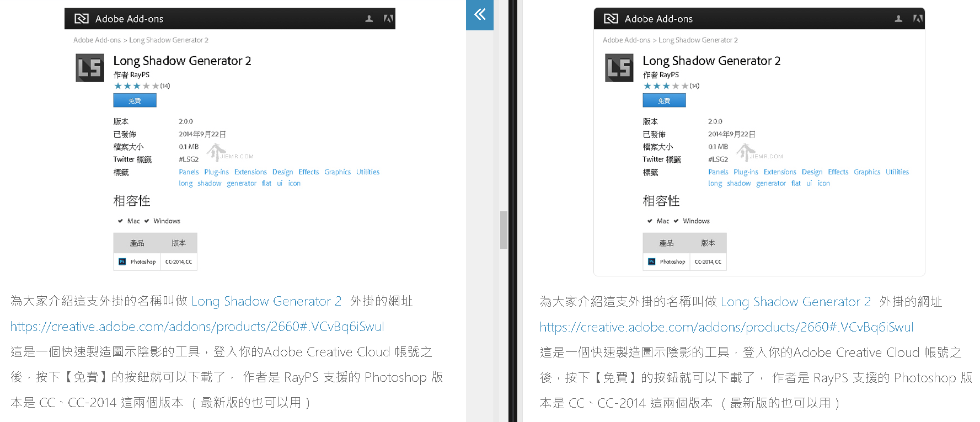Click the Adobe logo icon in left pane header

[x=388, y=19]
